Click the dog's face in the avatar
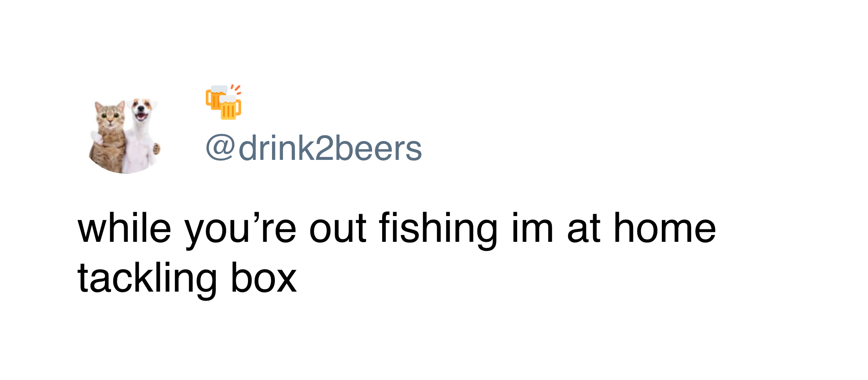The image size is (868, 380). (x=141, y=110)
